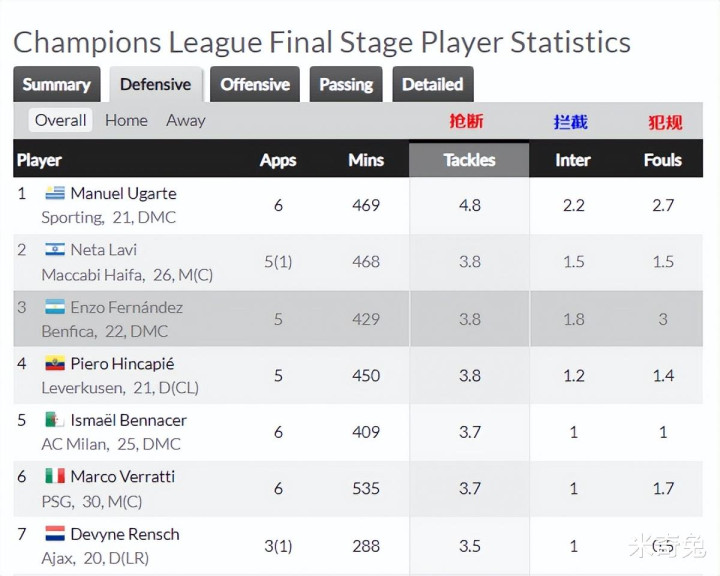
Task: Open the Summary tab
Action: tap(56, 84)
